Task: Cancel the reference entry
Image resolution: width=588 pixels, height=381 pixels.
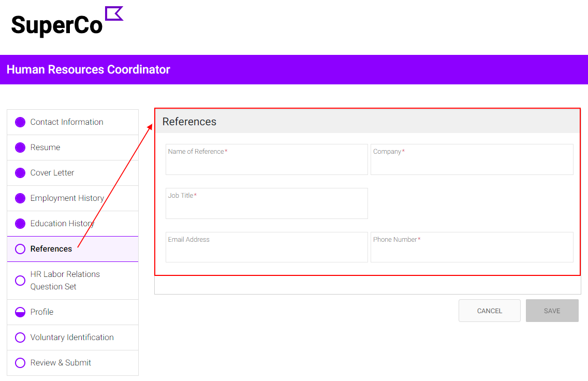Action: pos(489,311)
